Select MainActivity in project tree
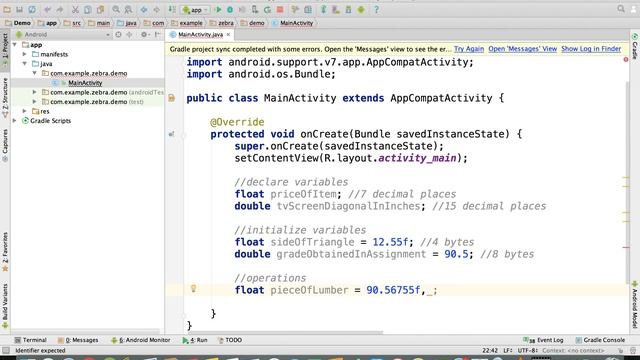Screen dimensions: 640x360 coord(85,83)
